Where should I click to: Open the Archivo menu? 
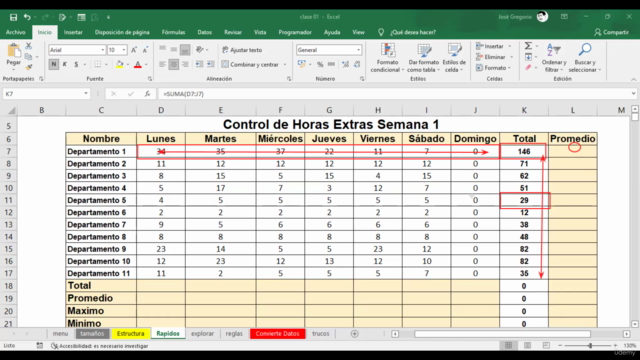(x=16, y=32)
